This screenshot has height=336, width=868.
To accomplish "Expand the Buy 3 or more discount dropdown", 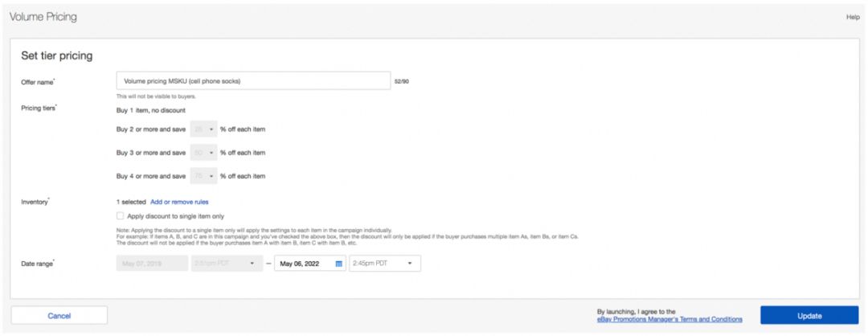I will 203,153.
